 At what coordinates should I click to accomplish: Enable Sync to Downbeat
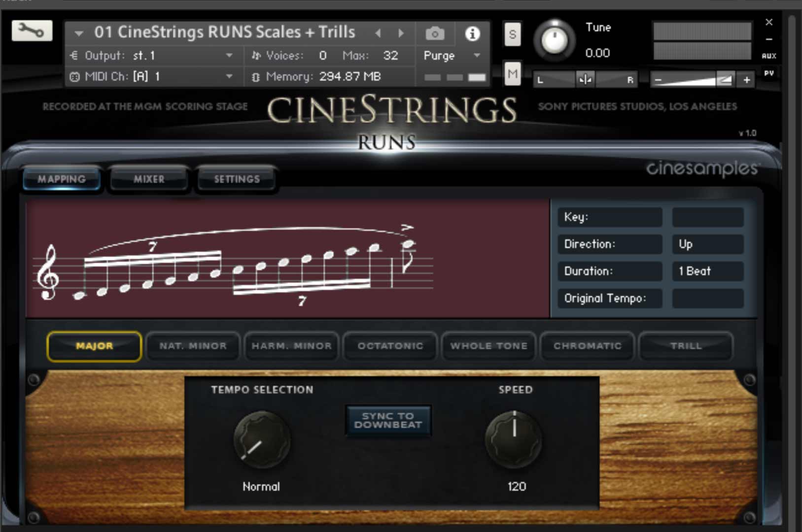coord(388,420)
